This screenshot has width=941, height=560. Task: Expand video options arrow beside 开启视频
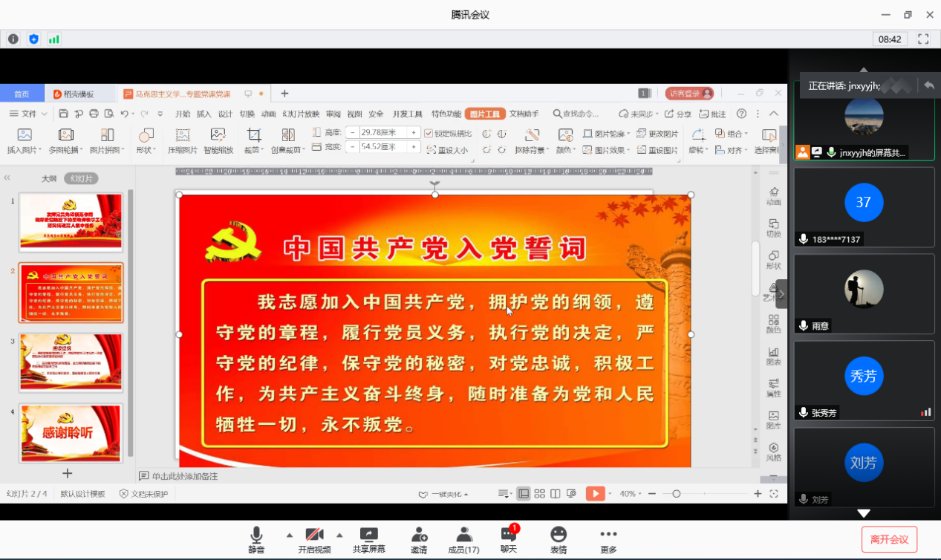click(x=339, y=535)
